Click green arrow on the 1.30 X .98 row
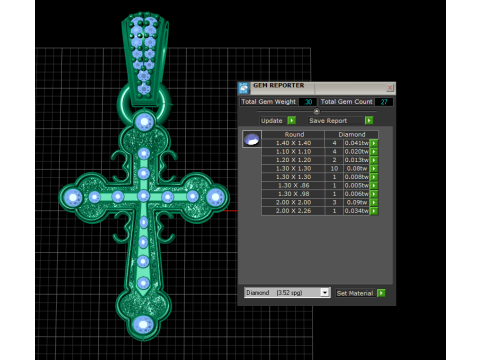 coord(374,194)
